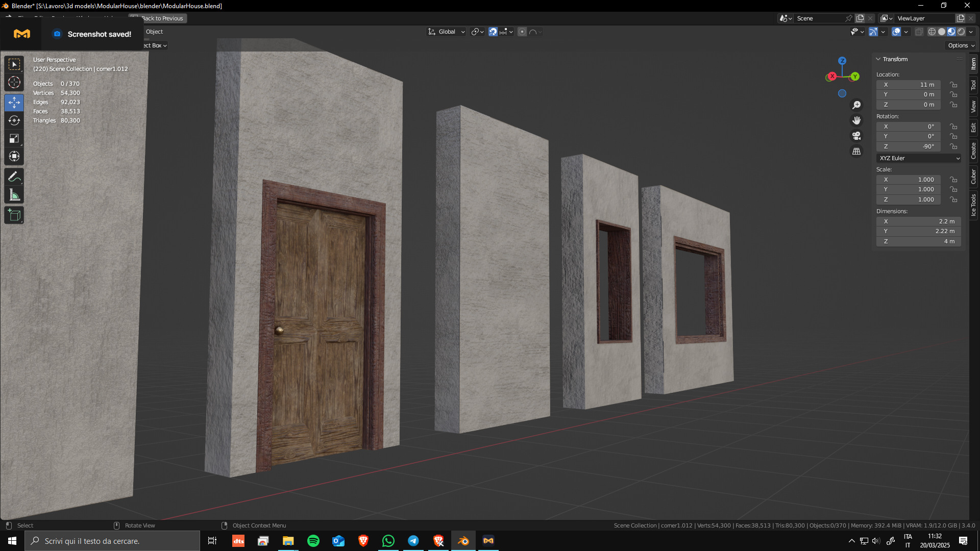
Task: Toggle X-ray mode
Action: coord(919,32)
